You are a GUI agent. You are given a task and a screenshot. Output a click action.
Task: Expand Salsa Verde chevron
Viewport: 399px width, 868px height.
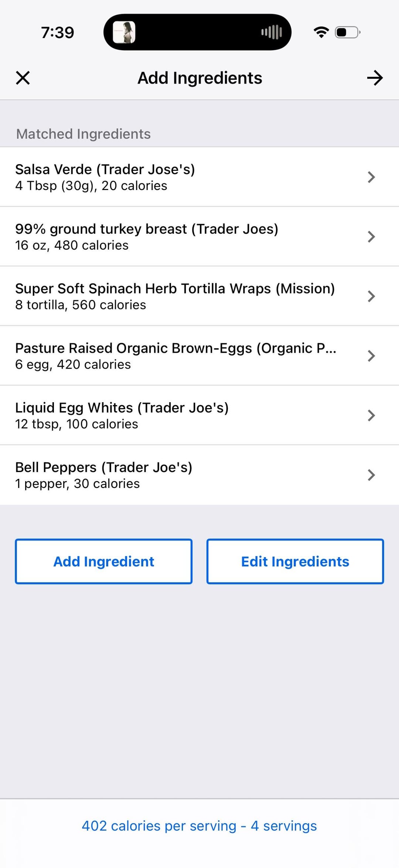pyautogui.click(x=371, y=177)
